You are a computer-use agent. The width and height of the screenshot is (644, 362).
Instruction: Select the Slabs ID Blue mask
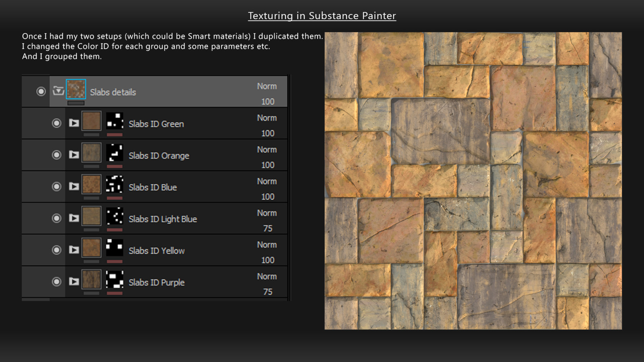[x=115, y=185]
